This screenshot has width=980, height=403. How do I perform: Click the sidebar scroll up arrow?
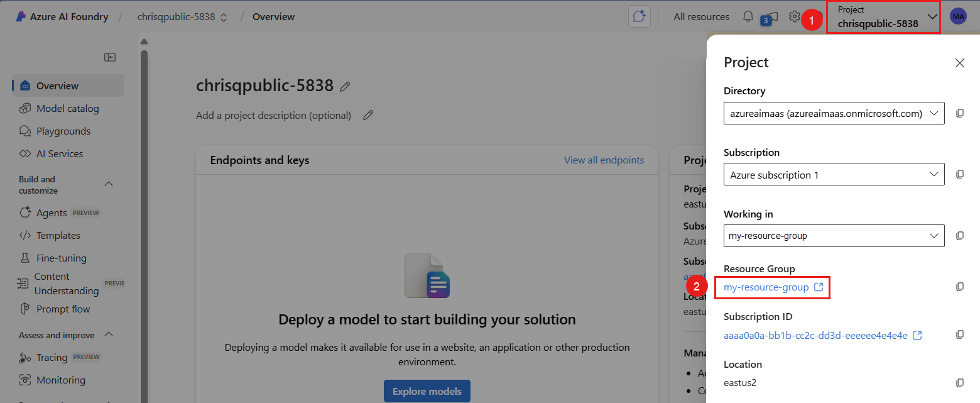coord(144,42)
